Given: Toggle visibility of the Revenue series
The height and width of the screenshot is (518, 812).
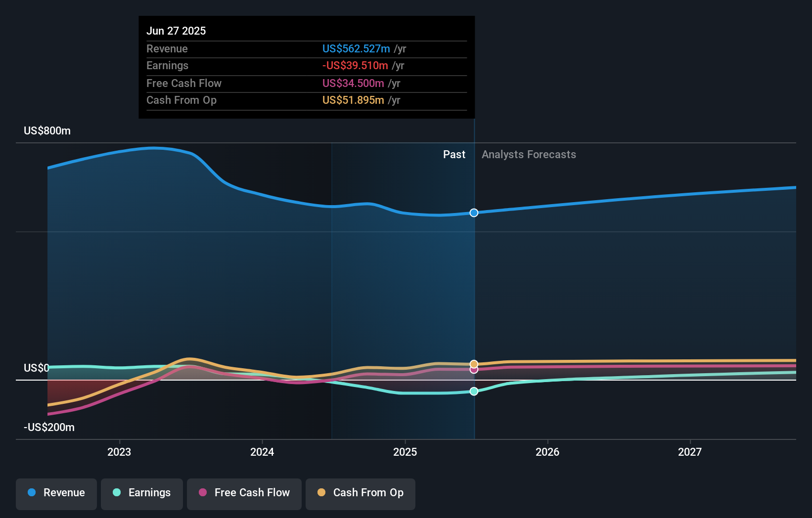Looking at the screenshot, I should click(x=56, y=493).
